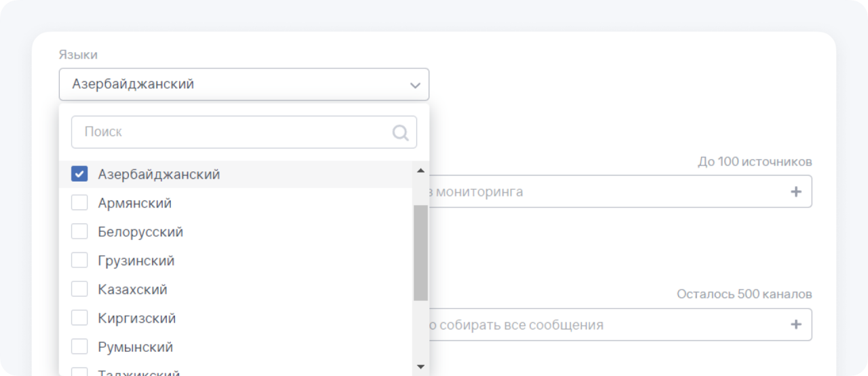The width and height of the screenshot is (868, 376).
Task: Choose Румынский language option label
Action: [x=136, y=347]
